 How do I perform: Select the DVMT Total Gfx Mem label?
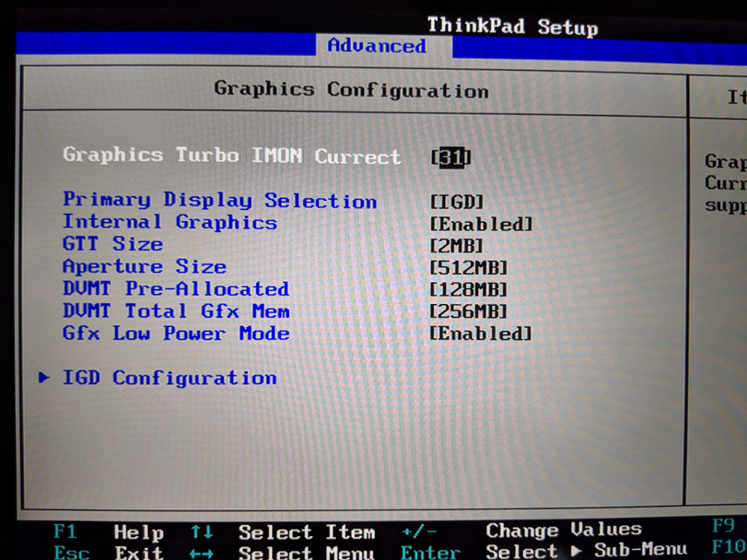[x=176, y=311]
